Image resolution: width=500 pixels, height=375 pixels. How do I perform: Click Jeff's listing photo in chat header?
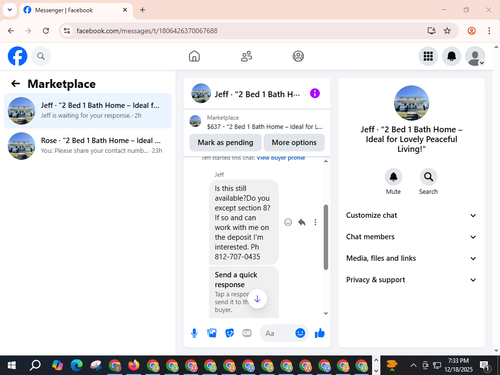tap(201, 93)
